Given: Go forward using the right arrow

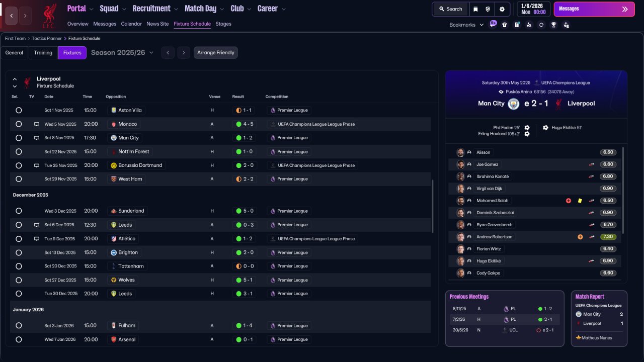Looking at the screenshot, I should click(x=25, y=16).
